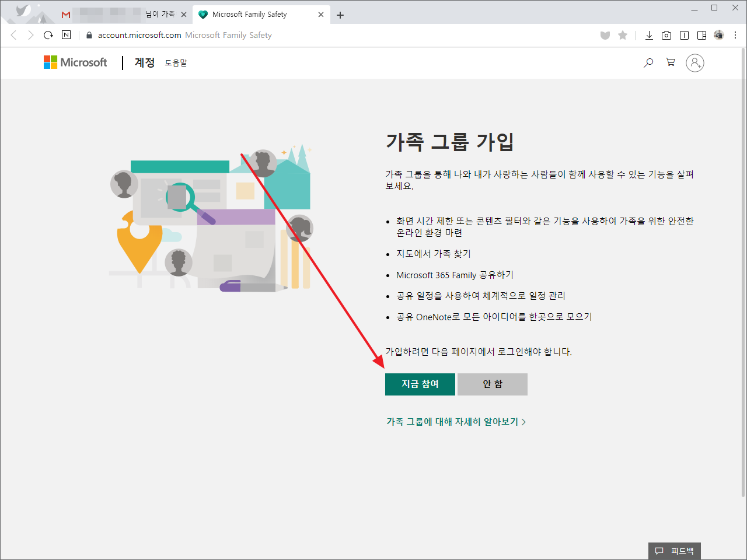The image size is (747, 560).
Task: Open the browser downloads icon
Action: click(649, 35)
